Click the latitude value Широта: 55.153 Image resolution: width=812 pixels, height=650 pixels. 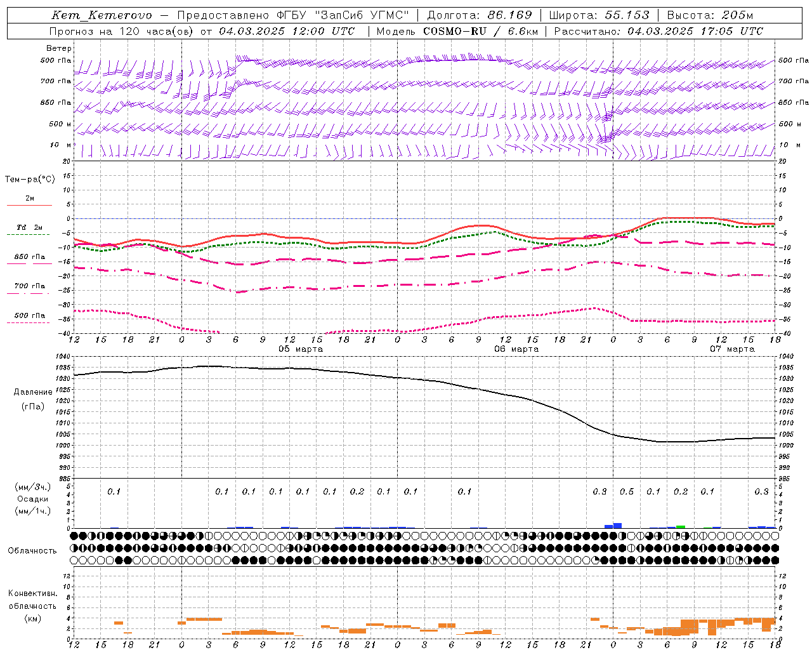(599, 15)
